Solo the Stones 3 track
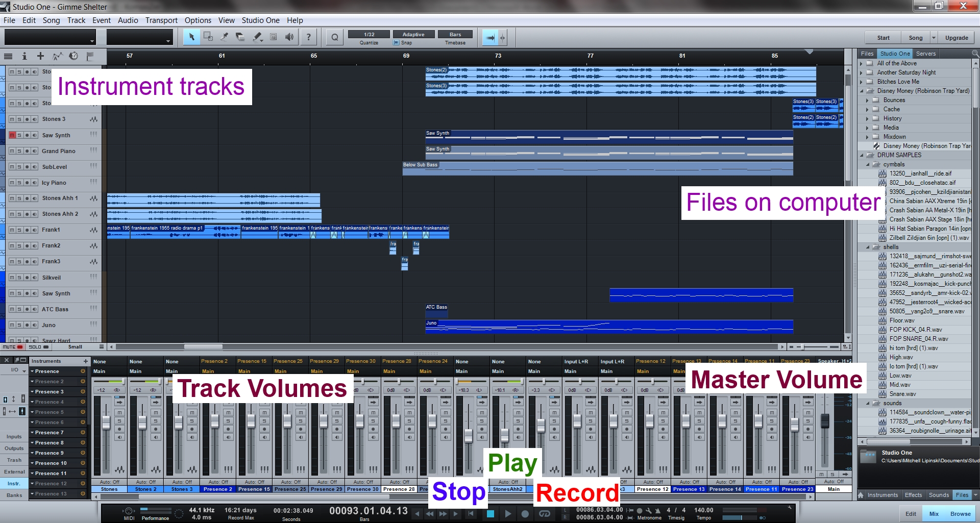This screenshot has height=523, width=980. coord(19,119)
